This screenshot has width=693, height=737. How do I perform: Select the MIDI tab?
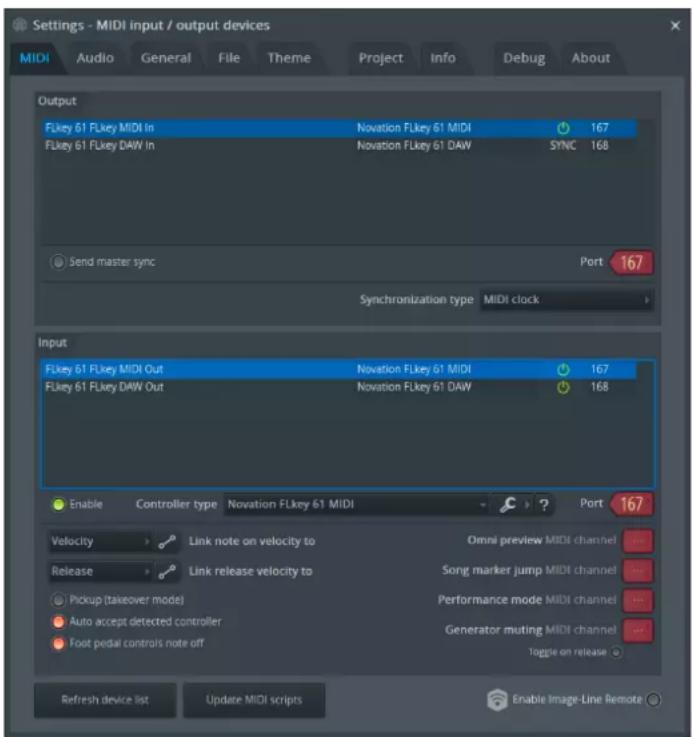[34, 58]
